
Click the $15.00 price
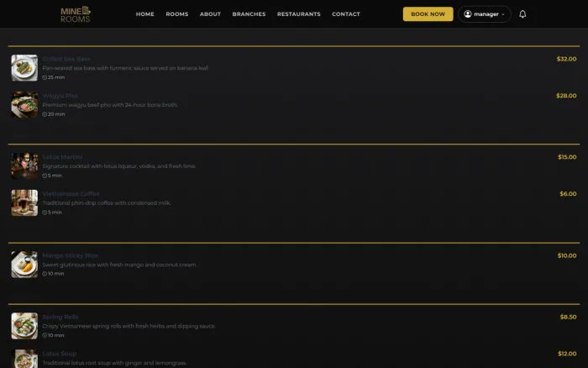(x=567, y=157)
